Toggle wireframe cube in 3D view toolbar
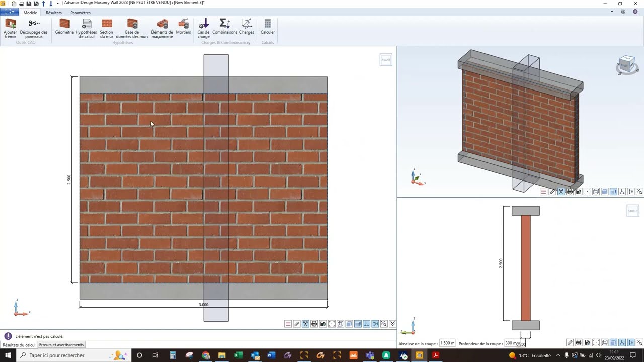Viewport: 644px width, 362px height. click(x=596, y=192)
